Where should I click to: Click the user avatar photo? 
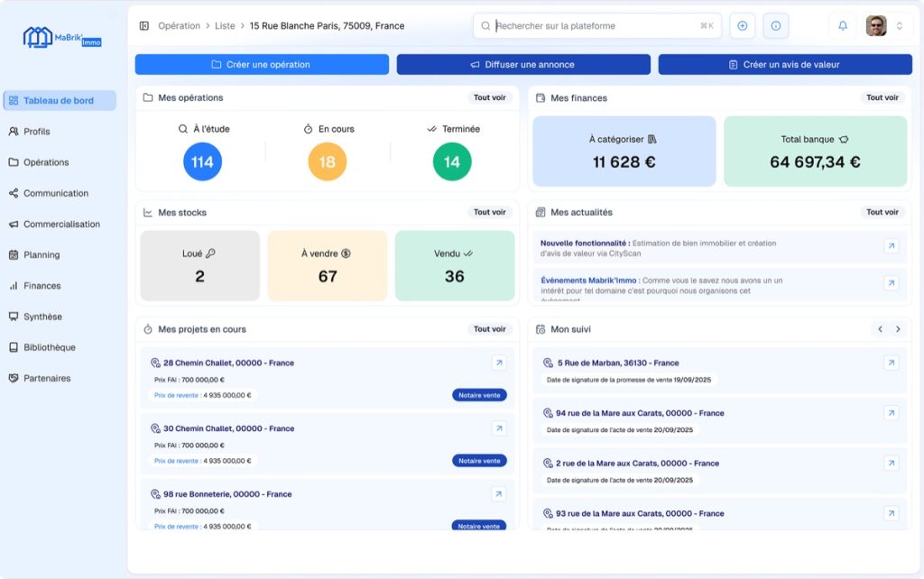pyautogui.click(x=875, y=26)
